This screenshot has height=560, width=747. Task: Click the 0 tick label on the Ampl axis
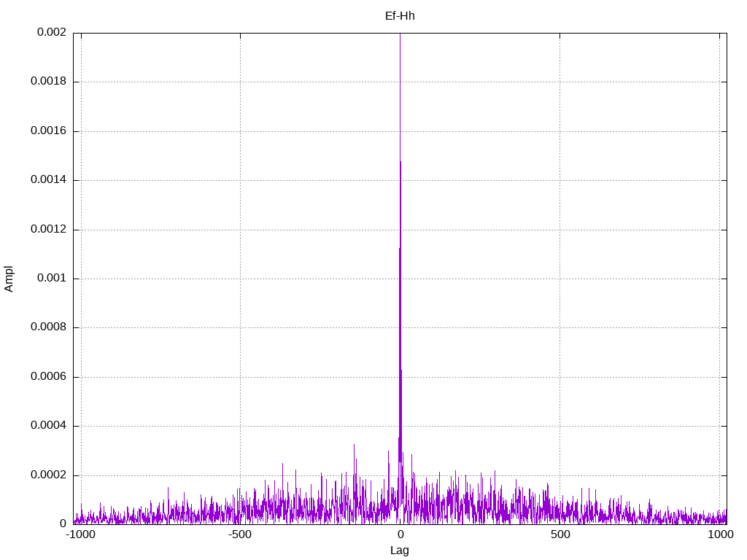(x=63, y=524)
